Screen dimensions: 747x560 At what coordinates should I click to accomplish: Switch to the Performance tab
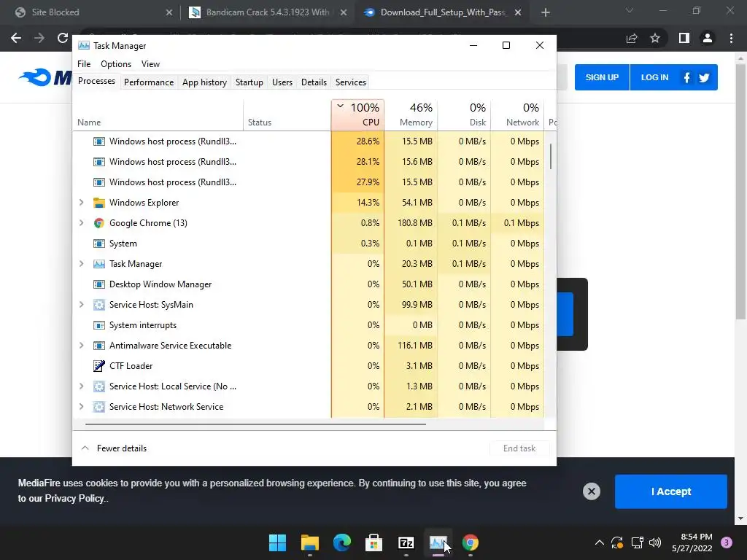point(149,82)
